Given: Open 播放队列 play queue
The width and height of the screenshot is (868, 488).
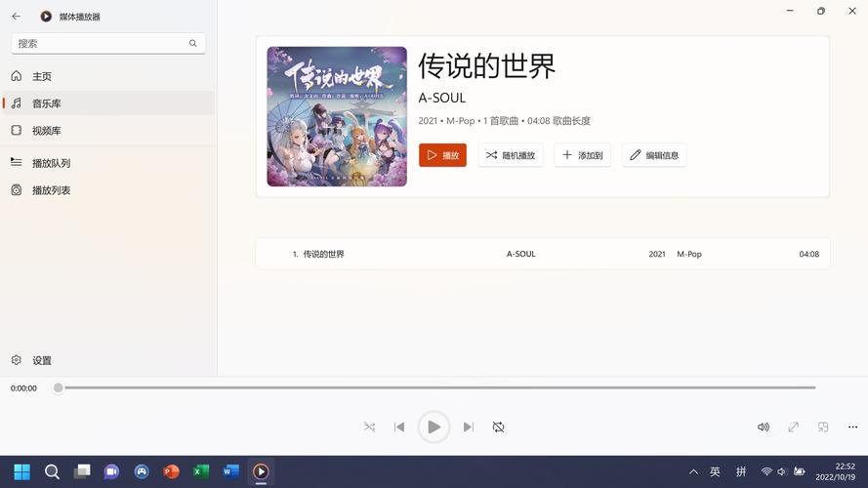Looking at the screenshot, I should tap(108, 163).
